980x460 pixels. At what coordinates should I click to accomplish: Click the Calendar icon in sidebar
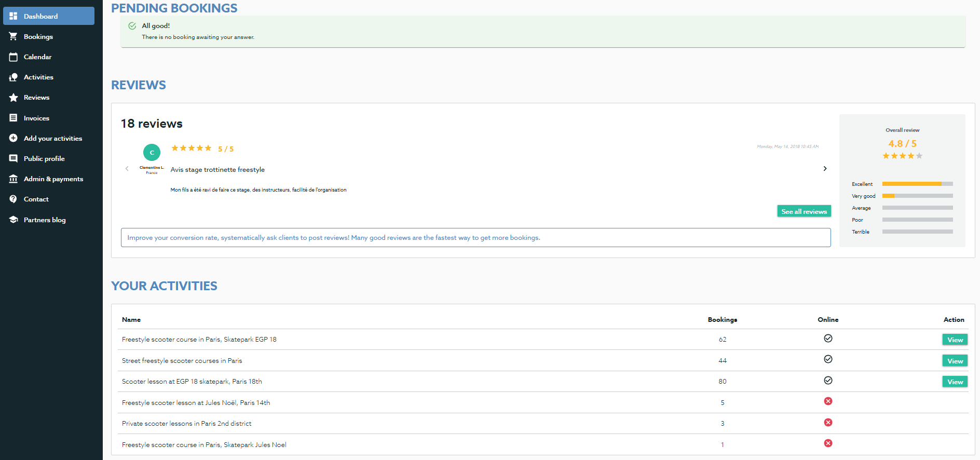tap(13, 57)
